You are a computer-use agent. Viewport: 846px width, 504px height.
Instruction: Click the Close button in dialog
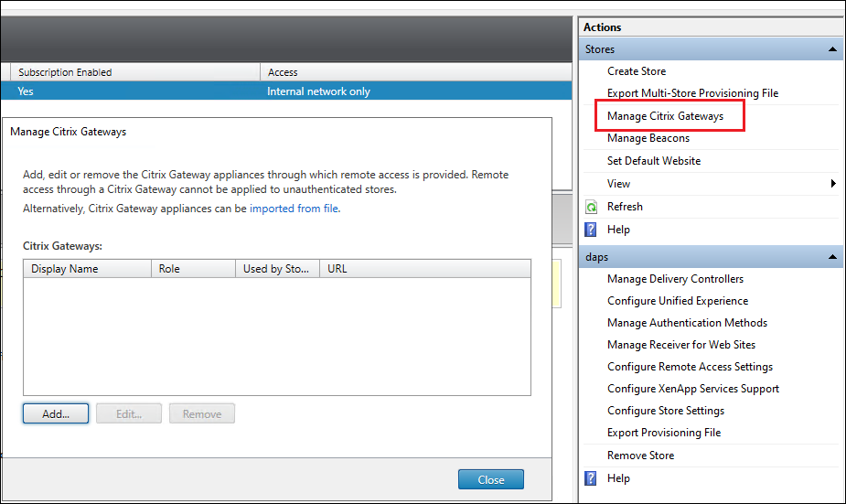click(x=490, y=479)
